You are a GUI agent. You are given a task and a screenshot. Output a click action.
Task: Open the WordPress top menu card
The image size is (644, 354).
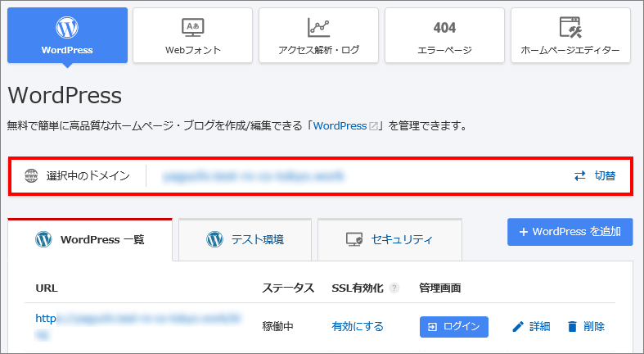[67, 35]
